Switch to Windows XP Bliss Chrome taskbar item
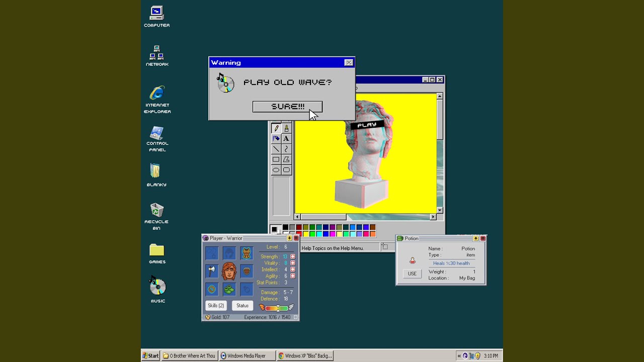The width and height of the screenshot is (644, 362). tap(305, 355)
